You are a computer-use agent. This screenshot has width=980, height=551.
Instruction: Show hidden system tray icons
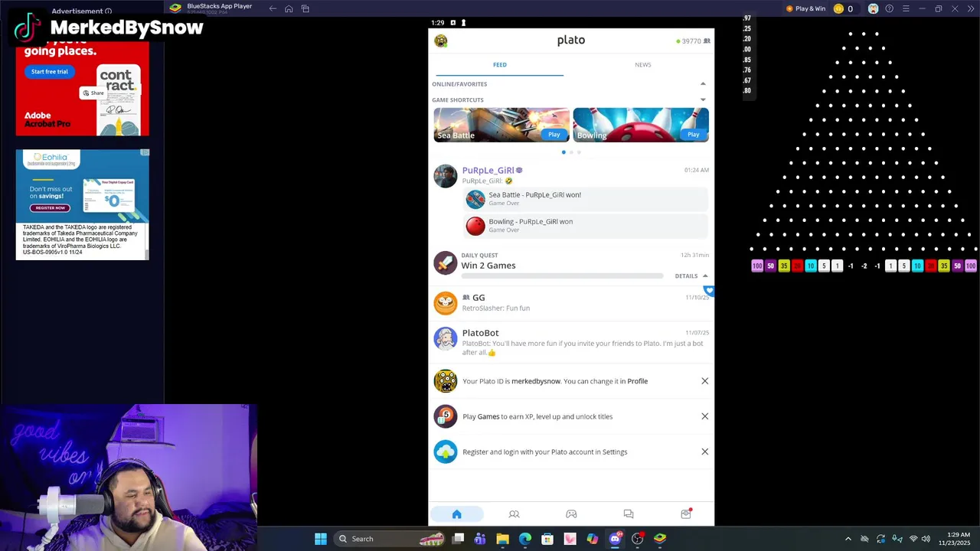click(848, 539)
